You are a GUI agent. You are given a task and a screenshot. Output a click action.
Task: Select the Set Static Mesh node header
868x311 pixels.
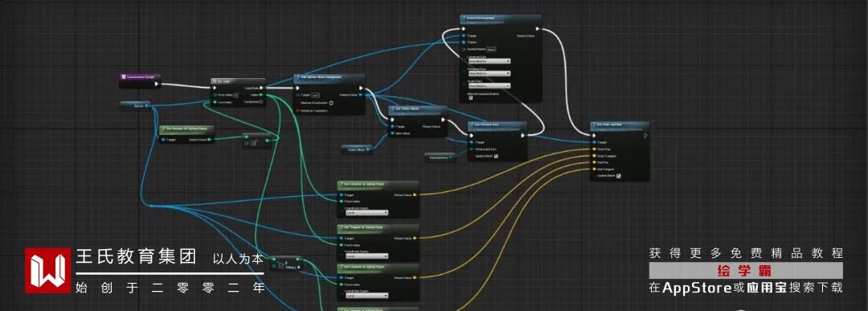click(418, 109)
